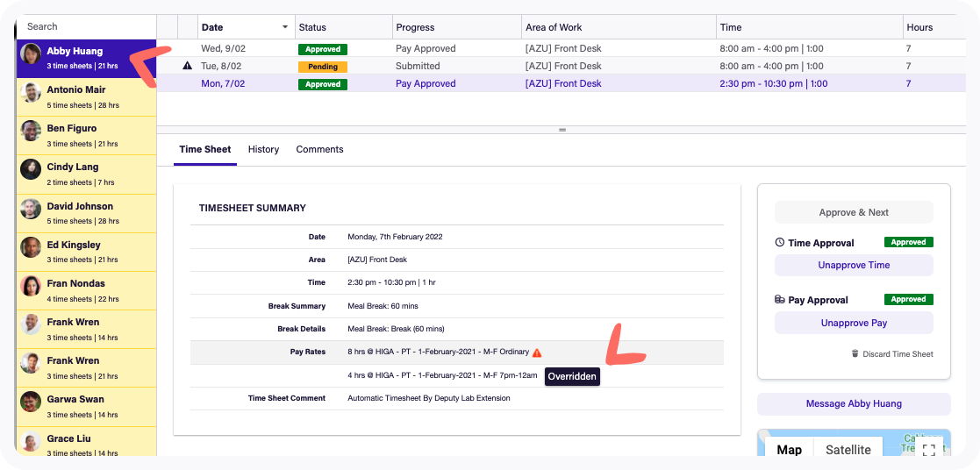Viewport: 980px width, 470px height.
Task: Click the red alert icon beside M-F Ordinary pay rate
Action: pyautogui.click(x=537, y=352)
